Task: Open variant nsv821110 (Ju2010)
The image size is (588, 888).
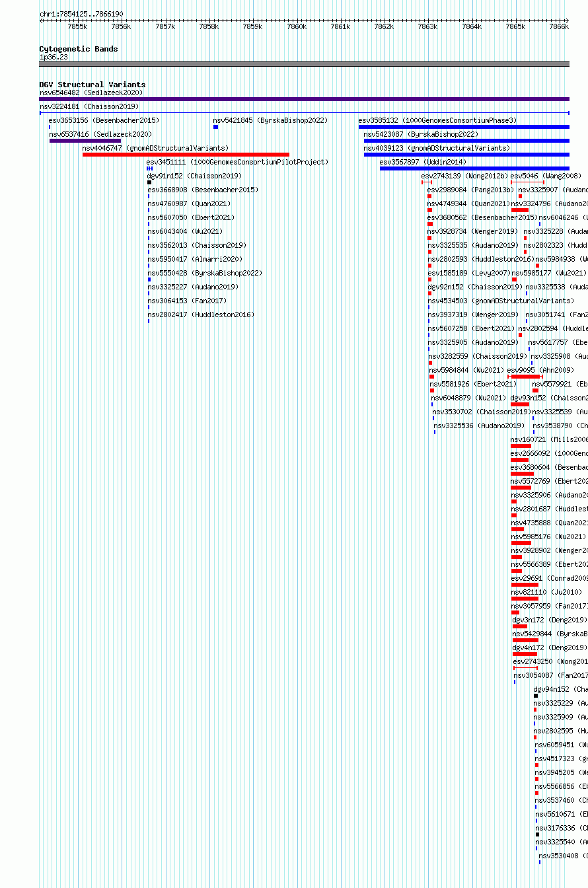Action: point(547,592)
